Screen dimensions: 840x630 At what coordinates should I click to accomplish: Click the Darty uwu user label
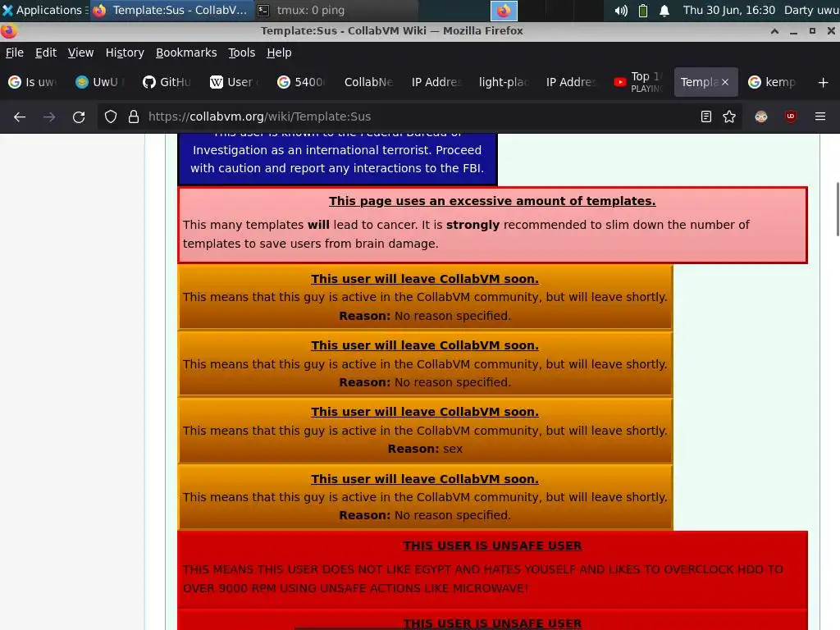[x=811, y=10]
